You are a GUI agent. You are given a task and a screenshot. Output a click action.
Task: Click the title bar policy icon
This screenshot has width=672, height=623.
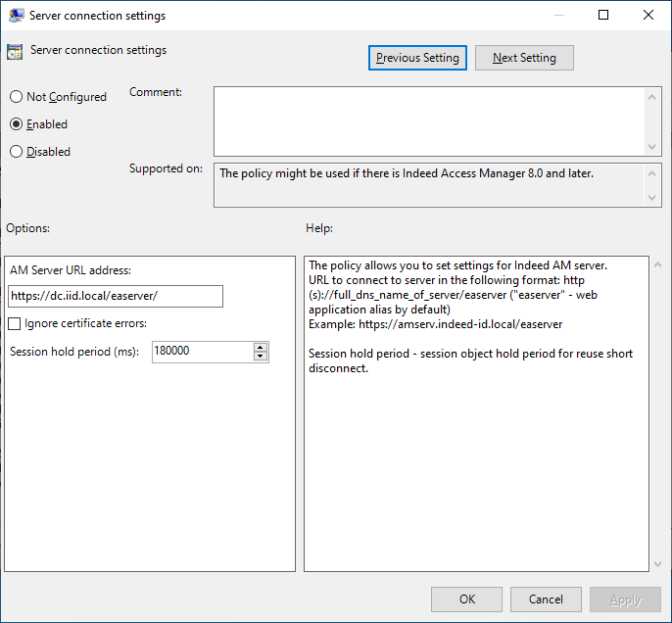(15, 16)
